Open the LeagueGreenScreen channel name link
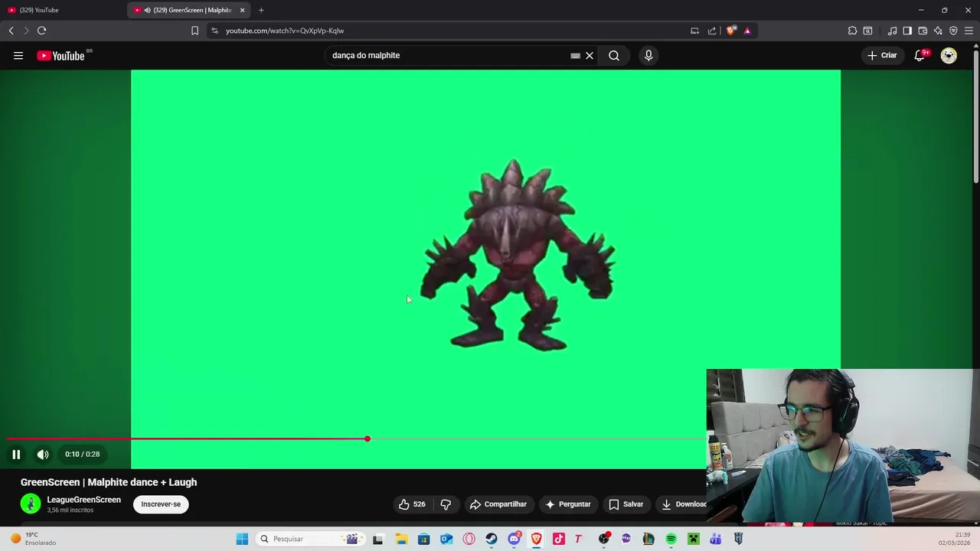 (84, 500)
